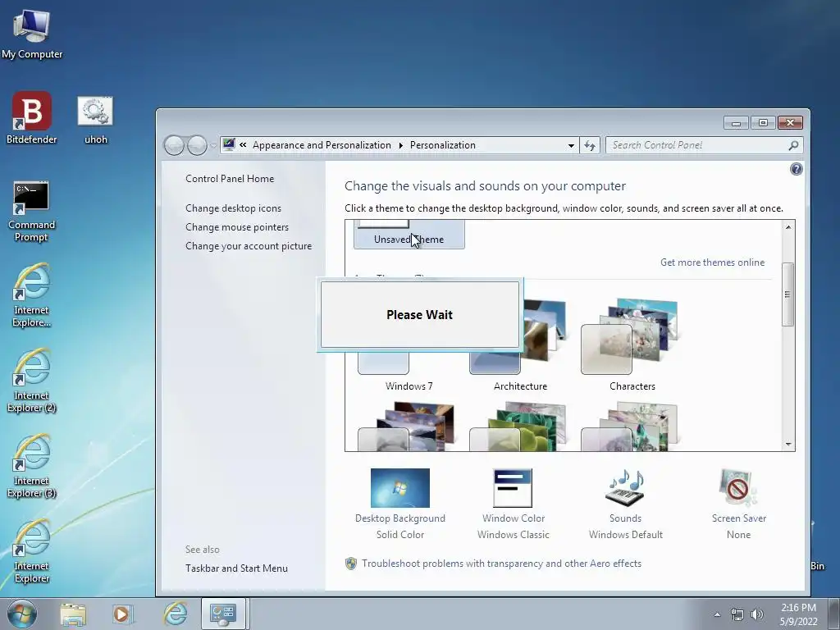This screenshot has width=840, height=630.
Task: Open the network tray icon
Action: tap(737, 614)
